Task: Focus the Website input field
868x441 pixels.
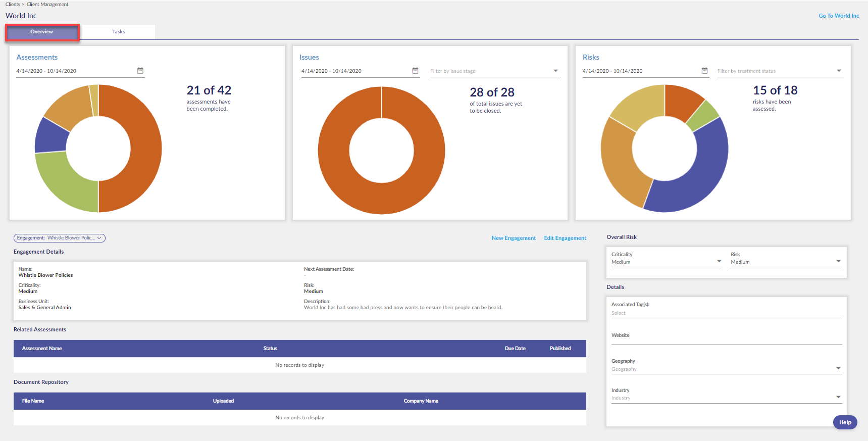Action: point(727,340)
